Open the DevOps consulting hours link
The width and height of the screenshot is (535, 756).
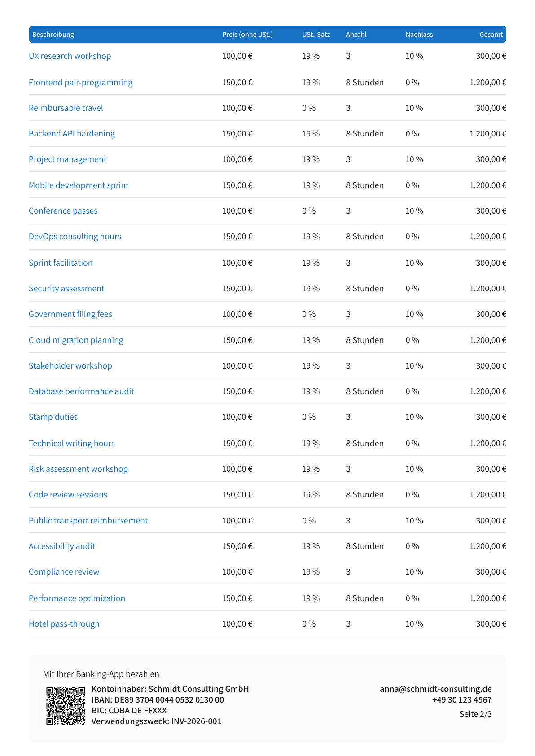click(75, 237)
